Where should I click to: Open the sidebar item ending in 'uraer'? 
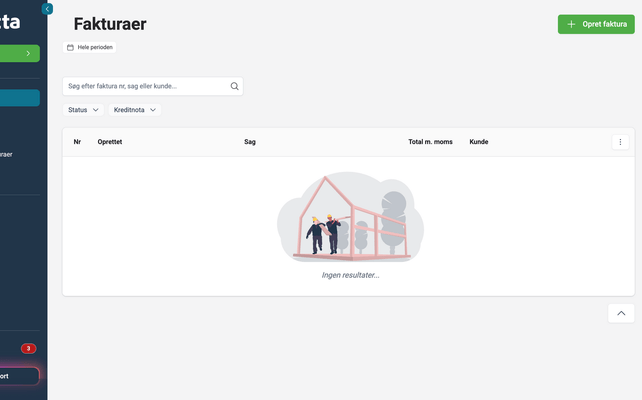point(8,155)
